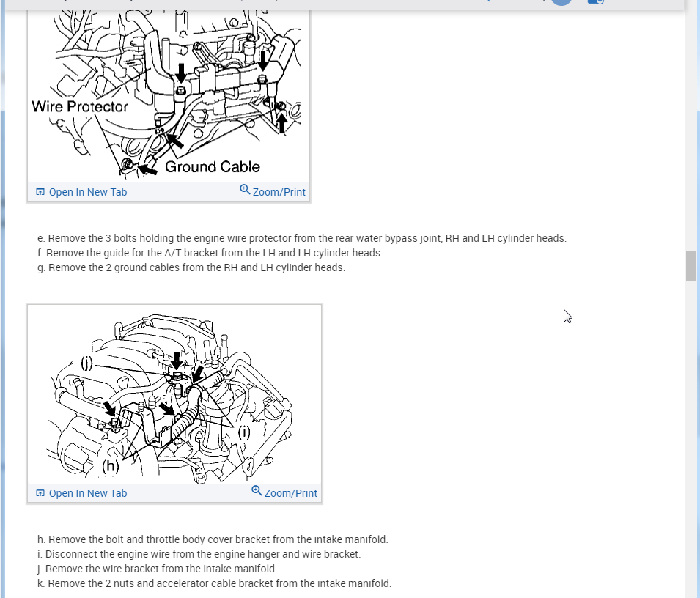The image size is (700, 598).
Task: Click Zoom/Print for intake manifold diagram
Action: [x=284, y=492]
